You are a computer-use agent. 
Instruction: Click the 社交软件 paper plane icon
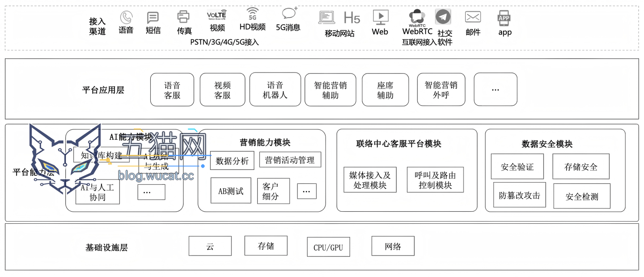pyautogui.click(x=443, y=17)
